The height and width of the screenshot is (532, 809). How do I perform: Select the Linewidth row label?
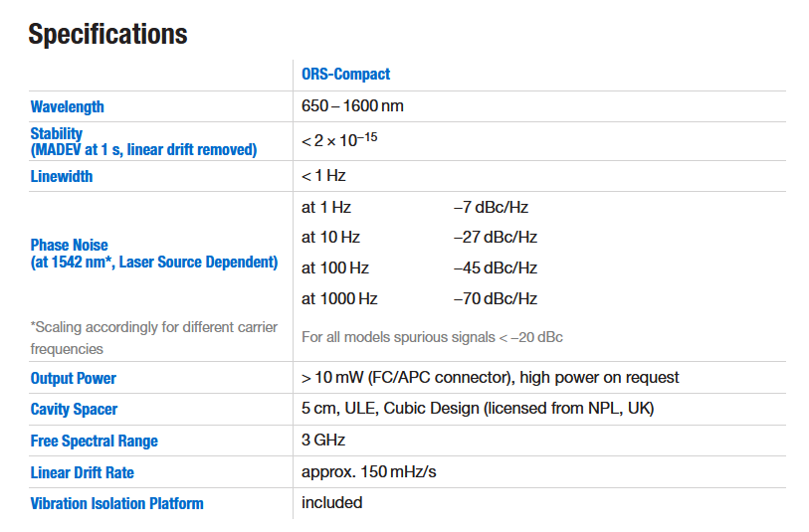point(62,176)
